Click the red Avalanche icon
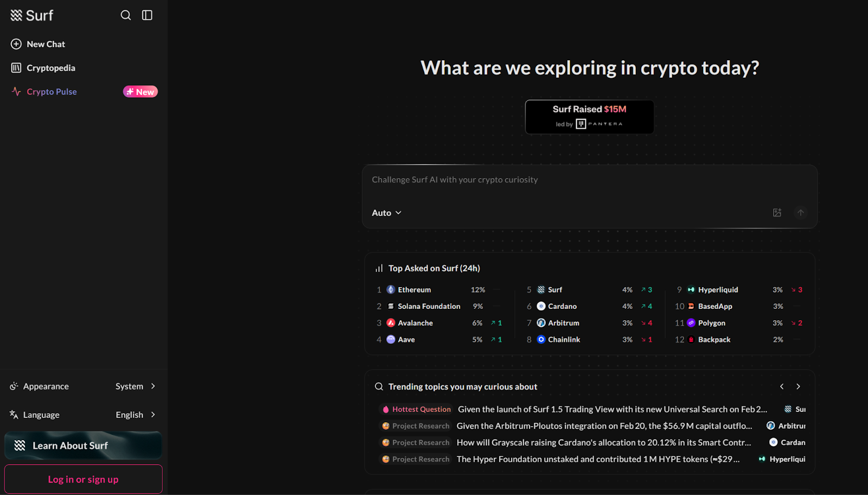This screenshot has height=495, width=868. coord(391,323)
